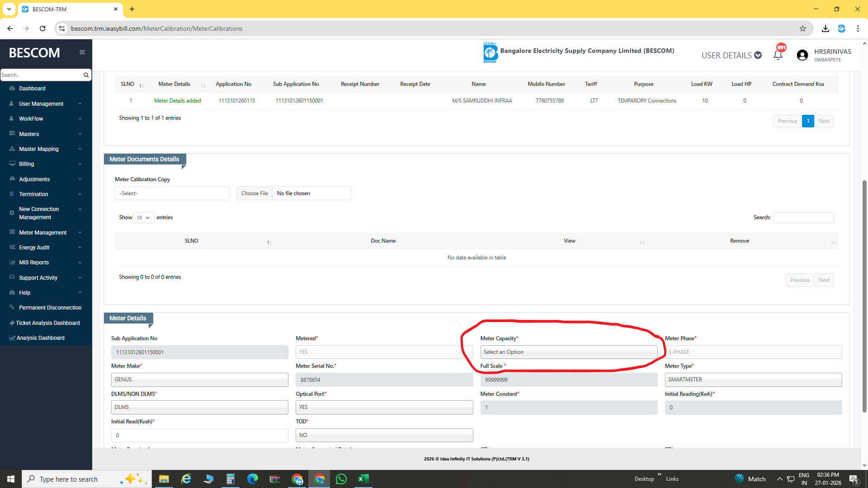The image size is (868, 488).
Task: Open the Meter Capacity dropdown
Action: pos(568,352)
